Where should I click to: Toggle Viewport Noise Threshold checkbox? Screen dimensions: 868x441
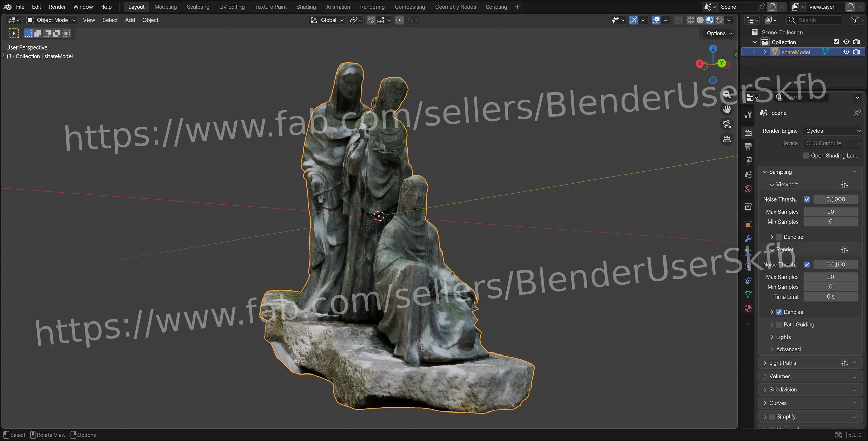click(x=807, y=199)
